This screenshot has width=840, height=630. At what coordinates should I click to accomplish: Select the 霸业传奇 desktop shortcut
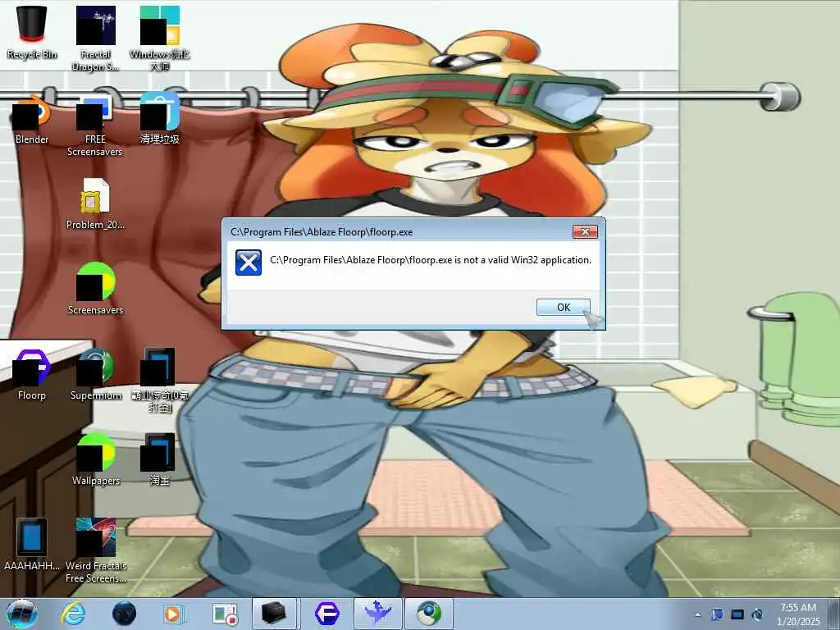(x=160, y=381)
